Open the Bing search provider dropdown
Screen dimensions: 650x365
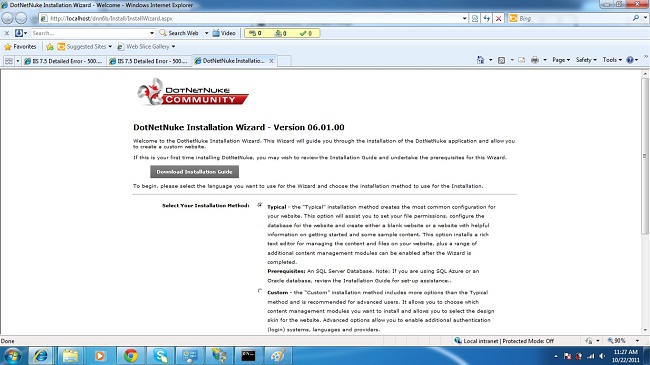coord(645,18)
